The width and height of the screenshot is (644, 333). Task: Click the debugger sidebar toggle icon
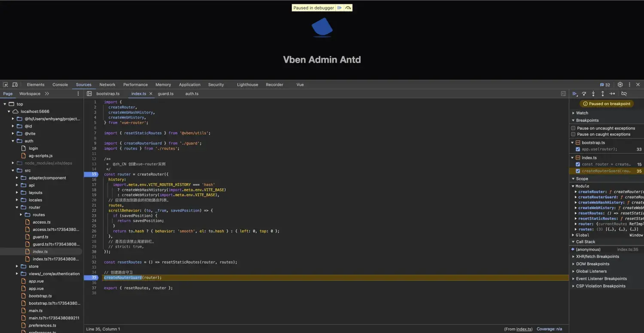(x=563, y=94)
